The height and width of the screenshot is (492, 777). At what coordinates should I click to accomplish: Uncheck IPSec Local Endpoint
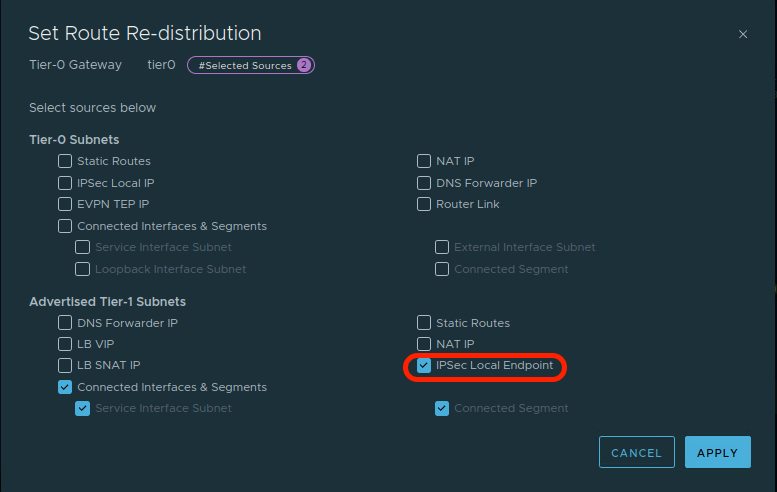pos(424,366)
